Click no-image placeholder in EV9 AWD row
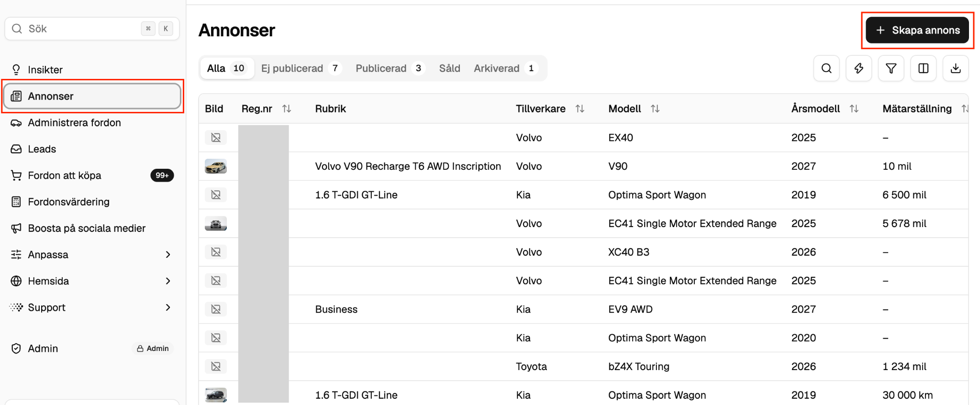980x405 pixels. point(216,309)
